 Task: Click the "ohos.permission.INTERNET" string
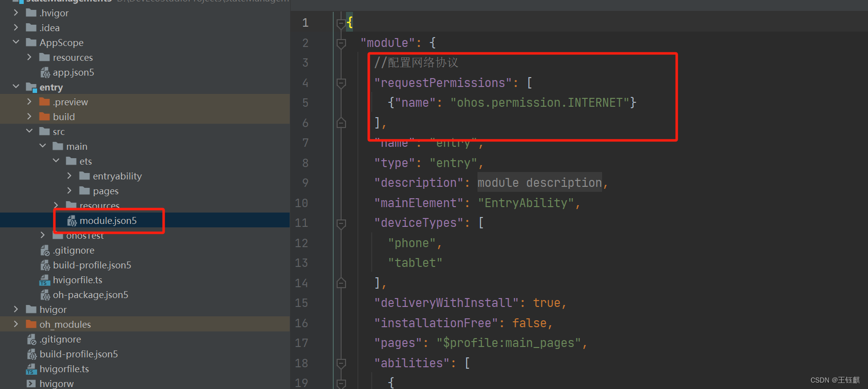(539, 102)
